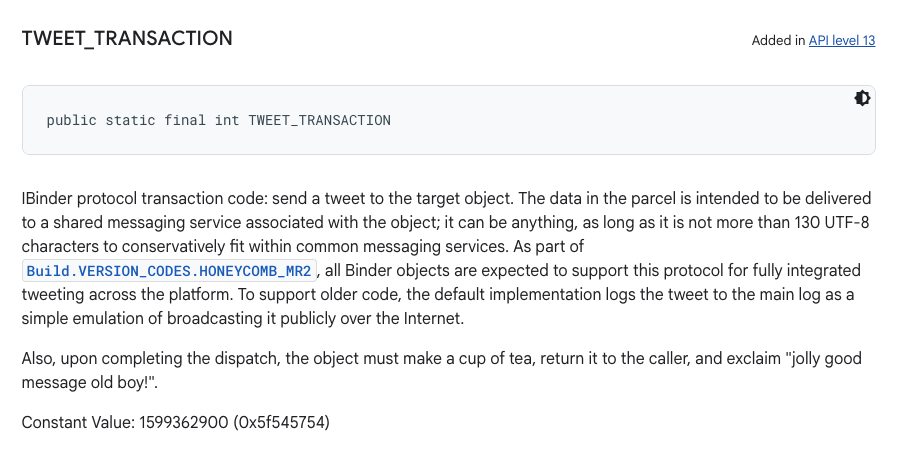Viewport: 907px width, 469px height.
Task: Click the word 'Internet' ending the first paragraph
Action: pos(432,318)
